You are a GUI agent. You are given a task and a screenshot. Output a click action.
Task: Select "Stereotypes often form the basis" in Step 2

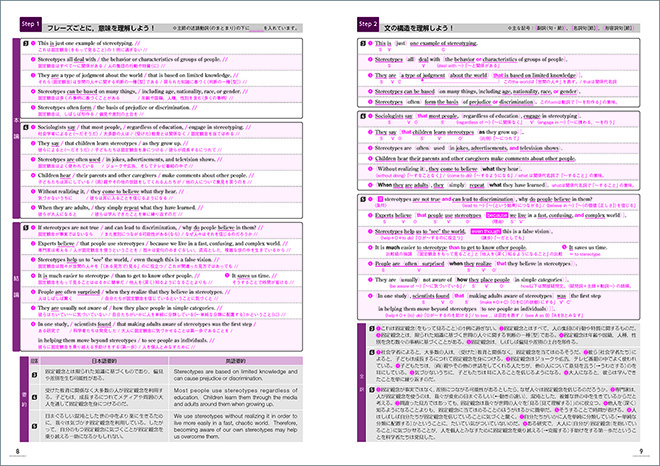tap(455, 102)
